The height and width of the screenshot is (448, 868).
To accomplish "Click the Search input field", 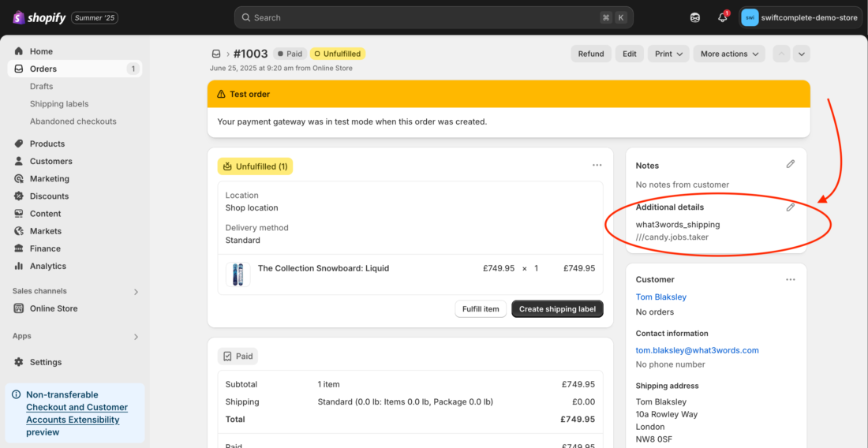I will 433,17.
